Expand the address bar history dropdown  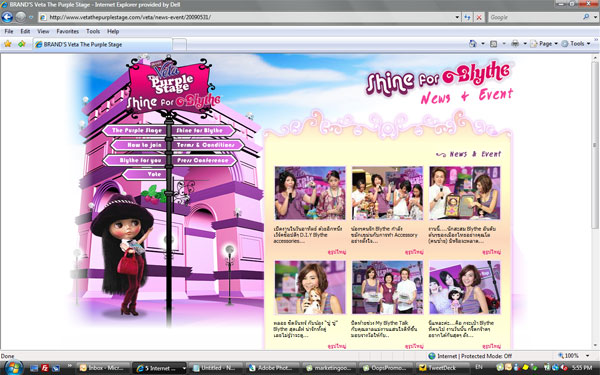[x=457, y=17]
